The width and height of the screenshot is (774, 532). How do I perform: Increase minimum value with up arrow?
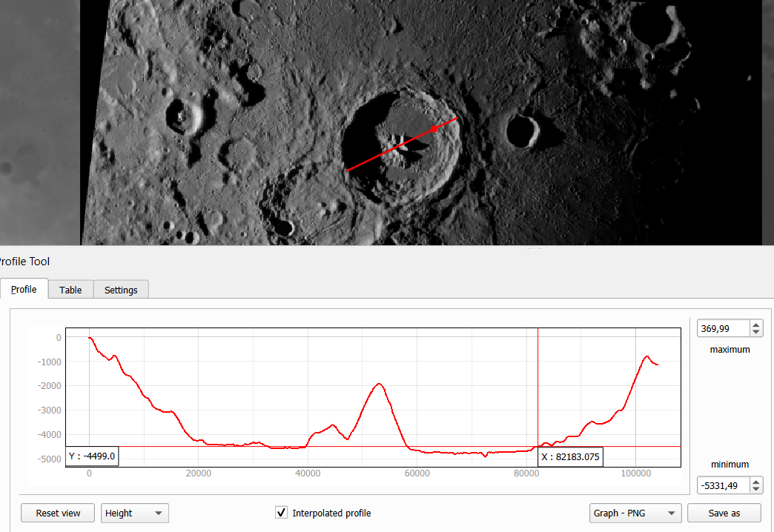[x=755, y=482]
